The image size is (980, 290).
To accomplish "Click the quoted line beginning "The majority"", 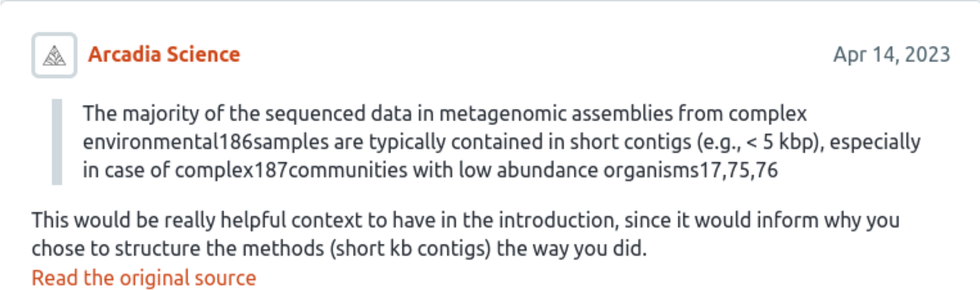I will pos(444,114).
